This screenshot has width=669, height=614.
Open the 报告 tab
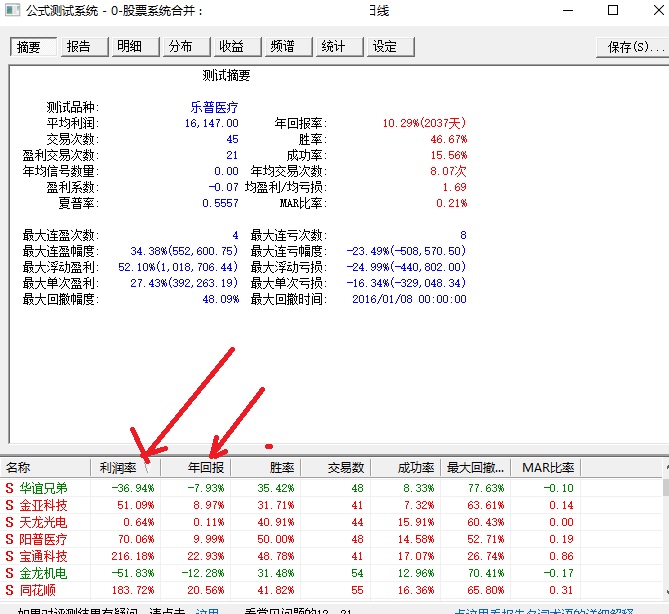point(84,47)
